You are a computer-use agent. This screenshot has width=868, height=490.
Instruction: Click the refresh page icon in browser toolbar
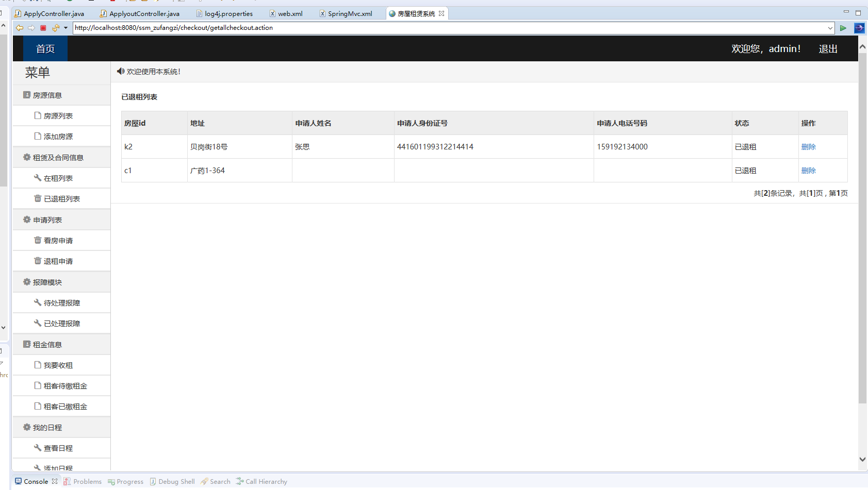coord(55,28)
